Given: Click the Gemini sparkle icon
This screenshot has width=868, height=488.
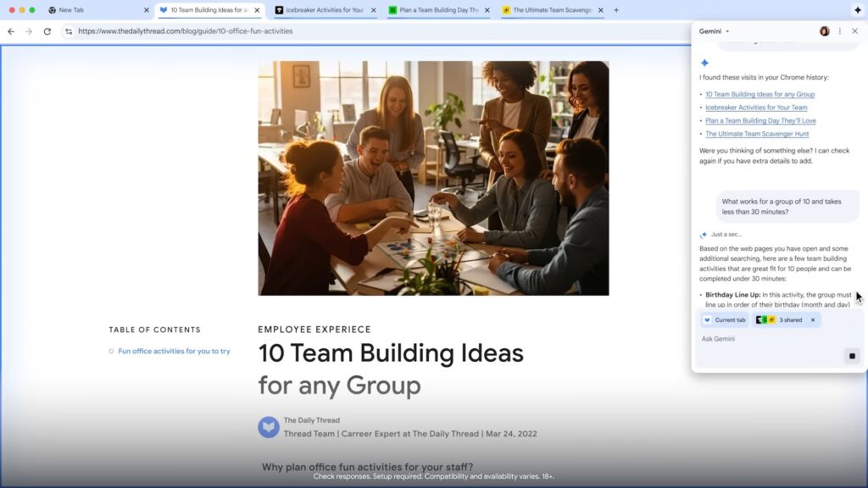Looking at the screenshot, I should 704,62.
